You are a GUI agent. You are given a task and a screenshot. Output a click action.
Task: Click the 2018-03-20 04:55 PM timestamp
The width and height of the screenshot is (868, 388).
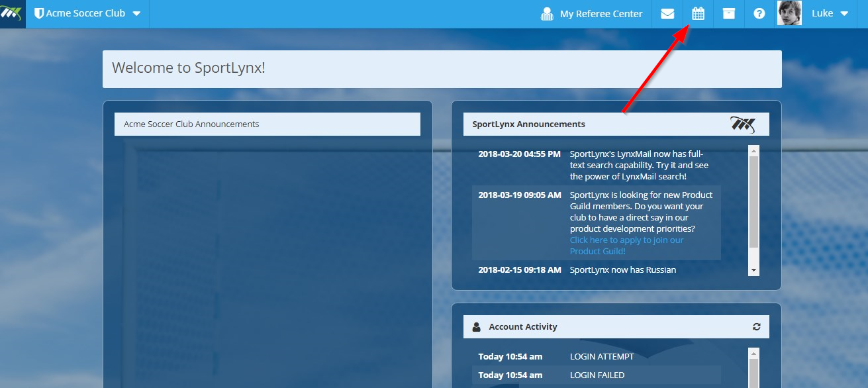click(520, 154)
